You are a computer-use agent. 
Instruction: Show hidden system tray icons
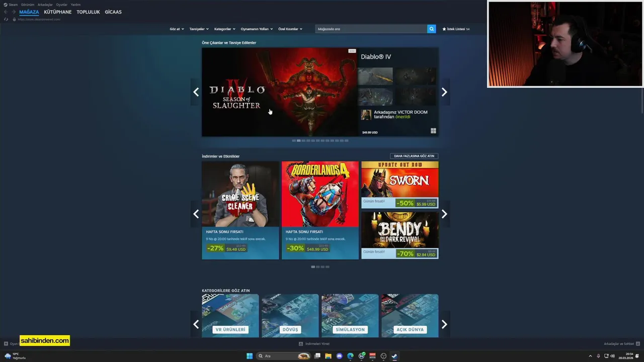(x=590, y=356)
